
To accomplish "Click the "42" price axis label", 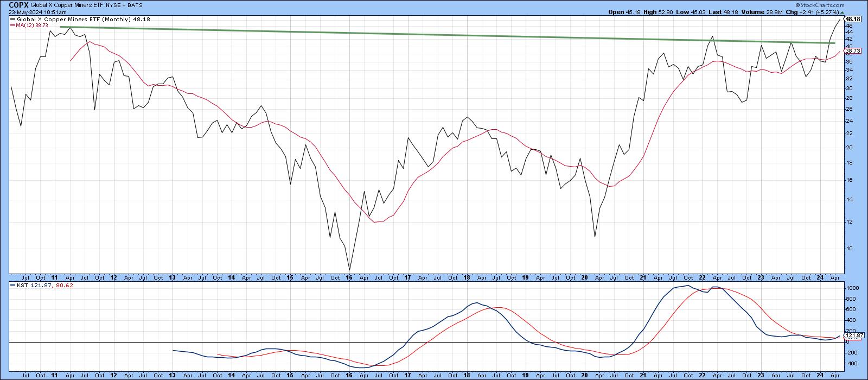I will pyautogui.click(x=848, y=39).
